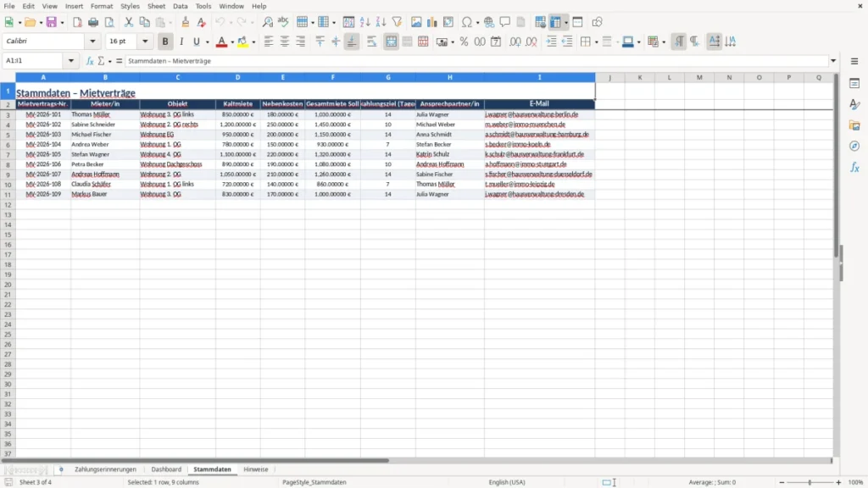Toggle Bold formatting
The width and height of the screenshot is (868, 488).
pyautogui.click(x=165, y=42)
